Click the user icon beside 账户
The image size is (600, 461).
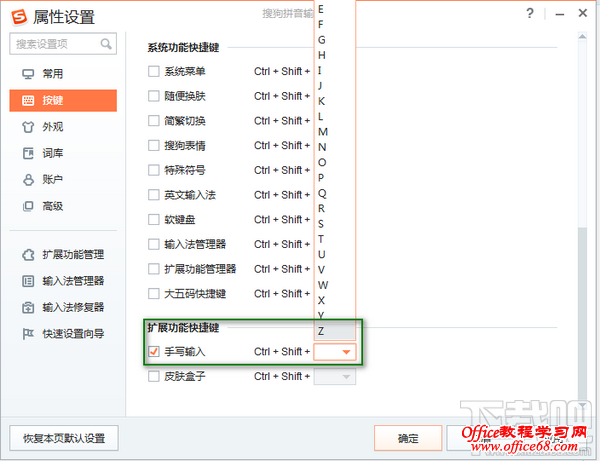28,180
